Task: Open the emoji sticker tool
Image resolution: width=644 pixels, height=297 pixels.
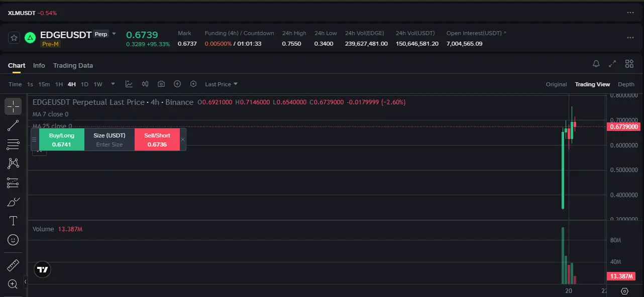Action: pyautogui.click(x=13, y=240)
